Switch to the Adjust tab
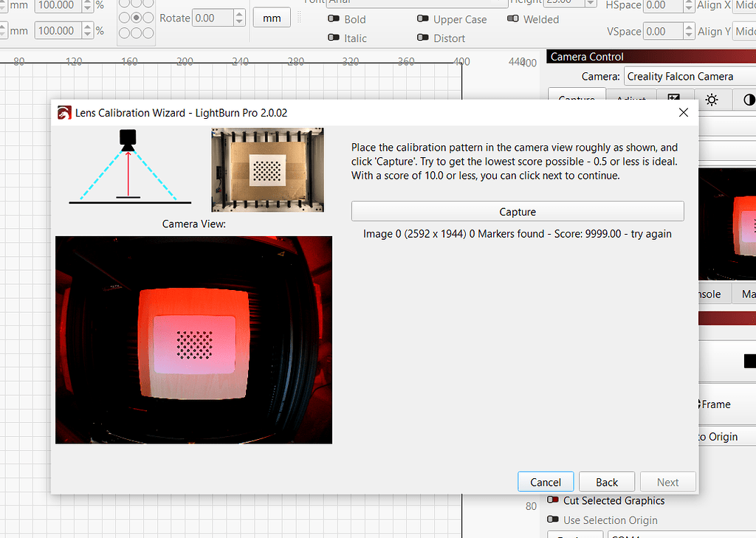The width and height of the screenshot is (756, 538). click(x=631, y=97)
